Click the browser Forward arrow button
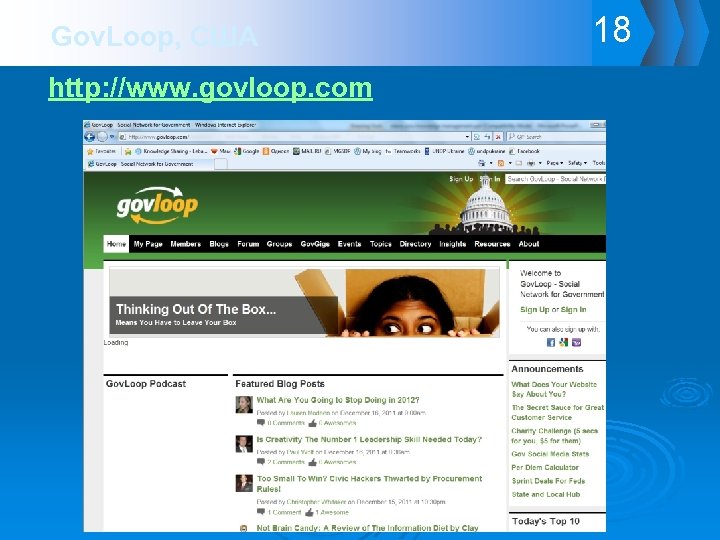This screenshot has width=720, height=540. [102, 137]
